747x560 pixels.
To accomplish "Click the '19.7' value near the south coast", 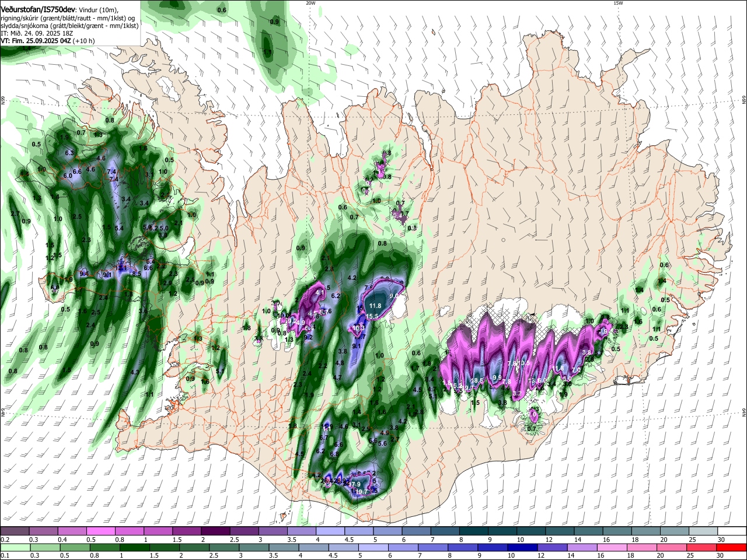I will 362,492.
